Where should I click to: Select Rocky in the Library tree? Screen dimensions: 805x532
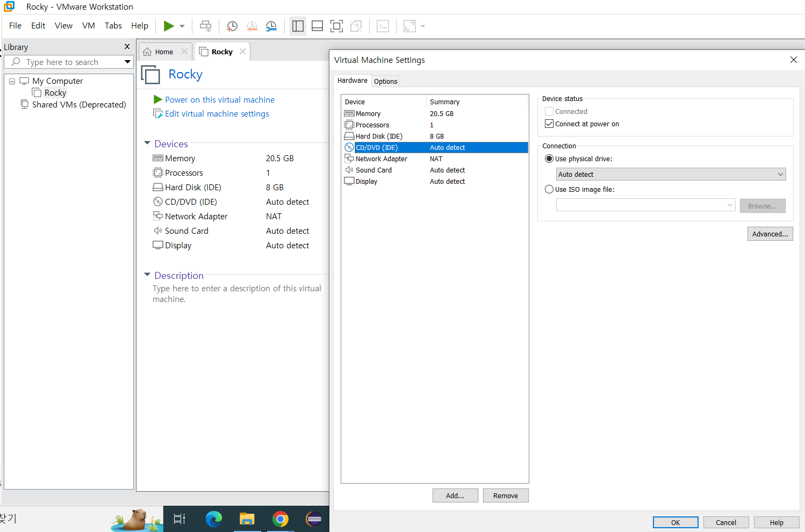pos(55,92)
